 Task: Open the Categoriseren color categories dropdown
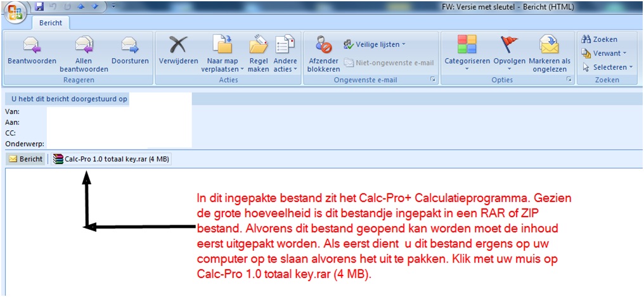466,68
